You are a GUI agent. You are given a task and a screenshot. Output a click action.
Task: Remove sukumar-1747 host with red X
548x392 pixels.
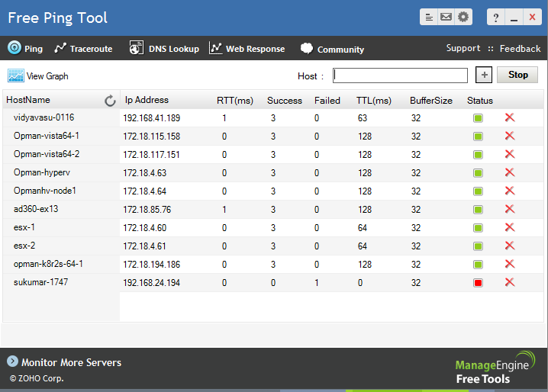[510, 282]
